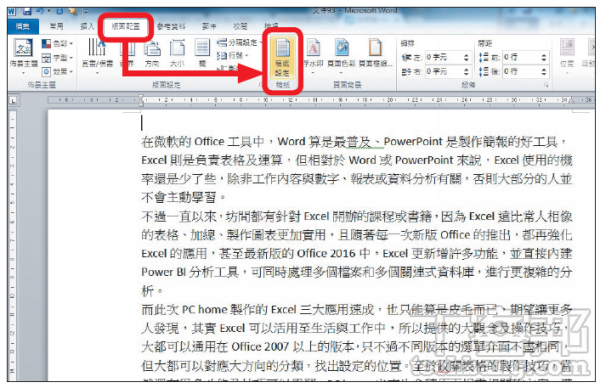This screenshot has width=600, height=388.
Task: Click the spacing after 後 spinner arrows
Action: (544, 72)
